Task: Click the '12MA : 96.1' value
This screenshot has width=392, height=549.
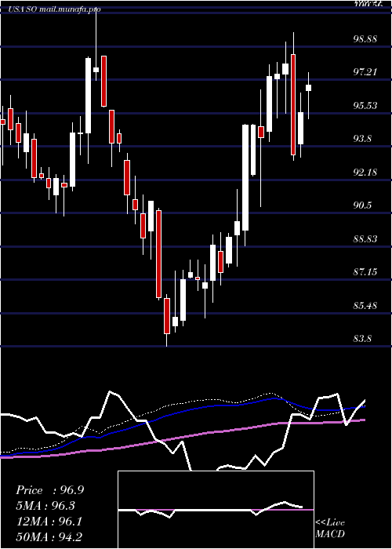Action: tap(49, 522)
